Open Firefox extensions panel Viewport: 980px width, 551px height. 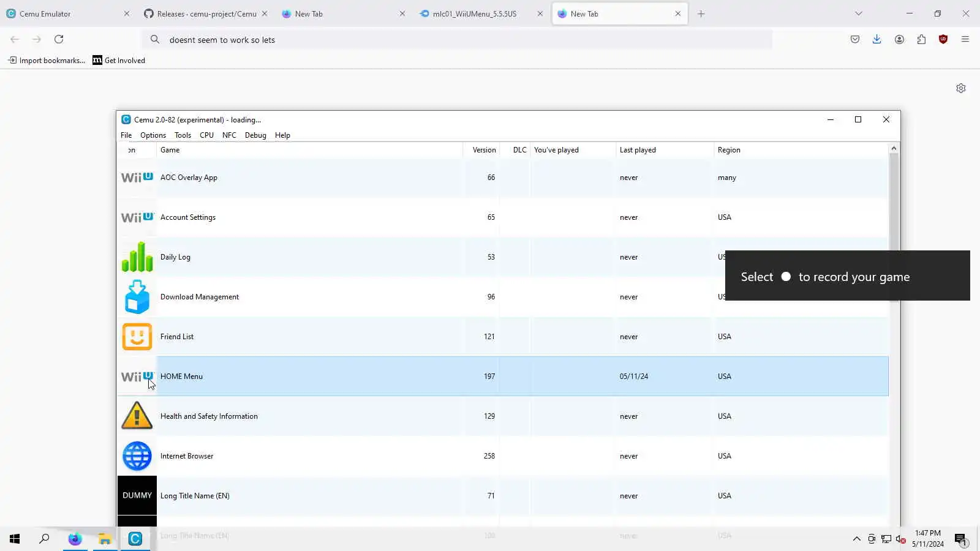pyautogui.click(x=921, y=39)
